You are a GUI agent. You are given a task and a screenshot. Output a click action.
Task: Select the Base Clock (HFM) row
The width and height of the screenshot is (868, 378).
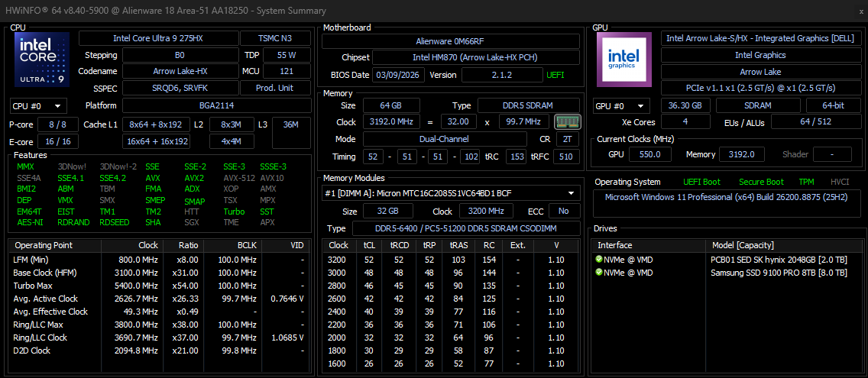point(160,273)
